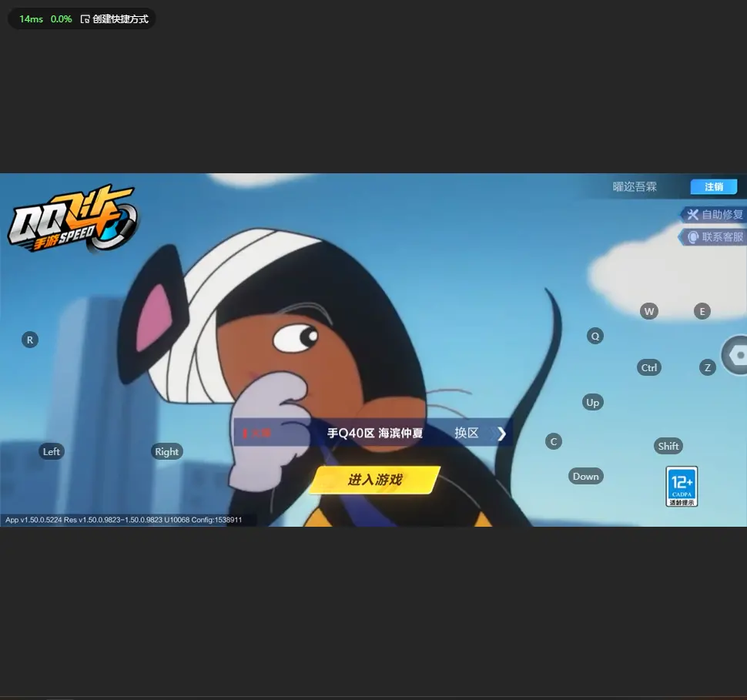The height and width of the screenshot is (700, 747).
Task: Tap the C virtual key
Action: [554, 441]
